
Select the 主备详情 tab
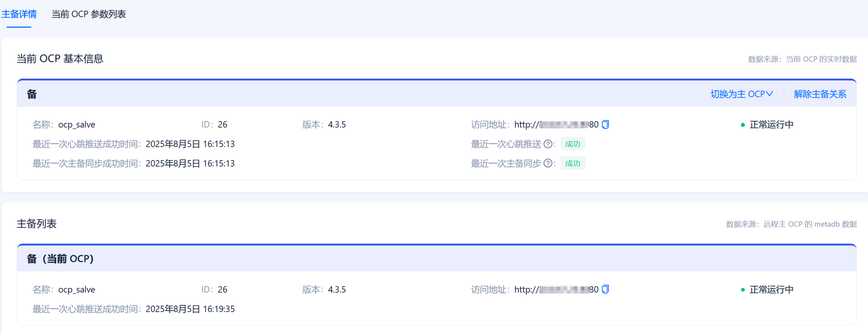(19, 14)
